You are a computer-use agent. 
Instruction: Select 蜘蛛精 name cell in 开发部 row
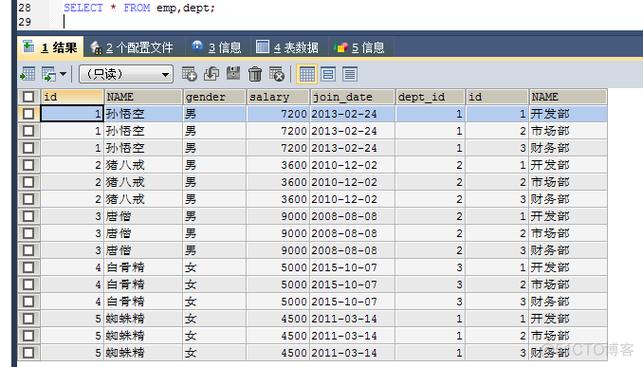(x=143, y=319)
